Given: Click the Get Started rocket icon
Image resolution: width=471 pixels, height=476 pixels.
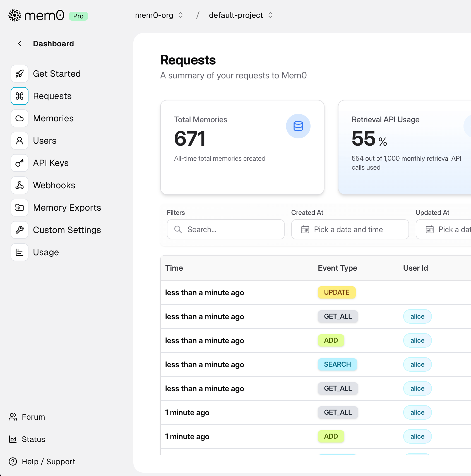Looking at the screenshot, I should click(x=20, y=74).
